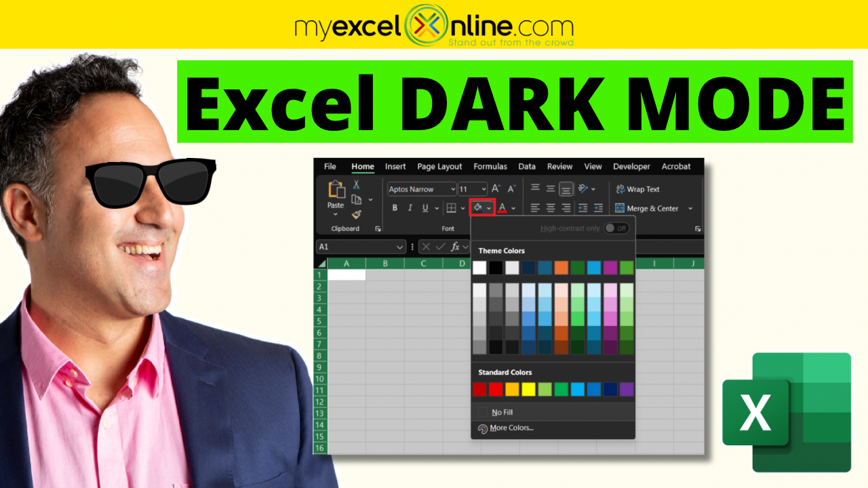Click Select All corner triangle
The image size is (868, 488).
[321, 264]
